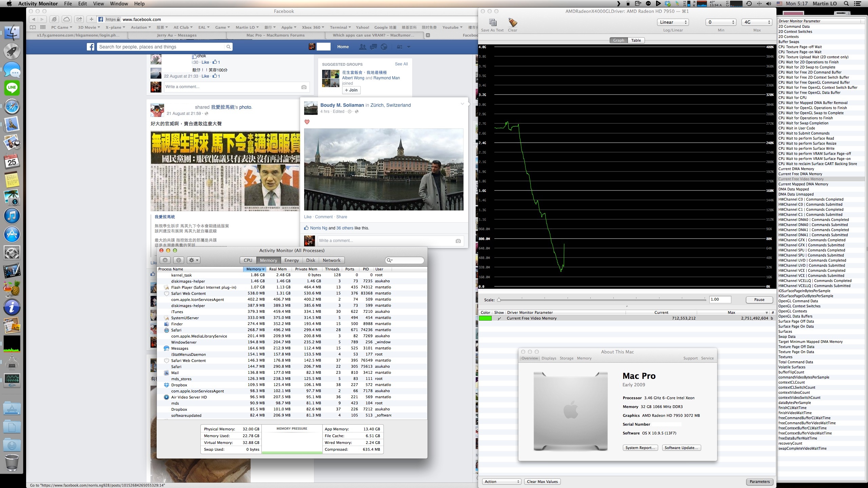Open Linear scale dropdown

(x=672, y=22)
